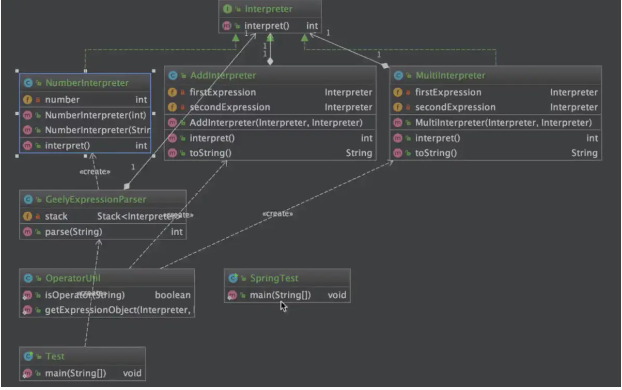Click method icon beside AddInterpreter constructor
This screenshot has height=390, width=622.
tap(172, 123)
